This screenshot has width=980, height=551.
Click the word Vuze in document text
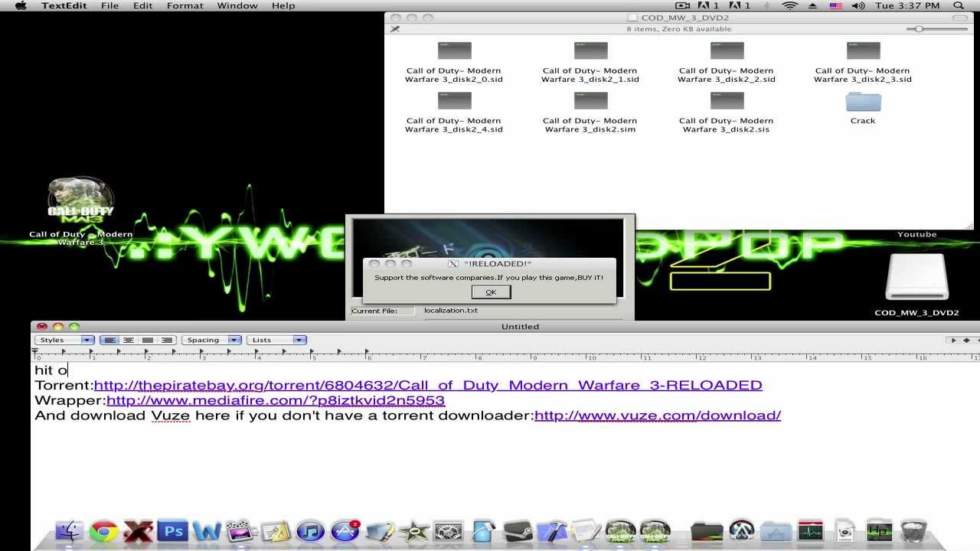click(170, 416)
